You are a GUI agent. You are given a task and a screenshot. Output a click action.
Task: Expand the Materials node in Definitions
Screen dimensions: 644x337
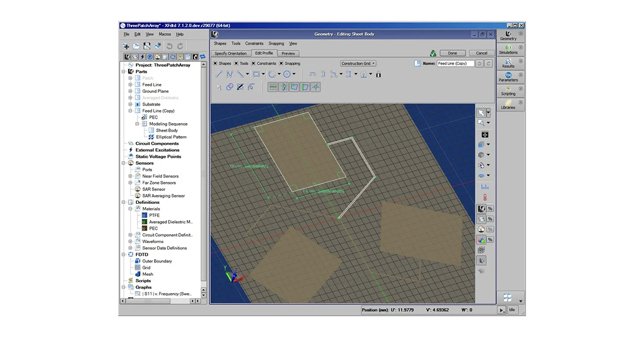tap(129, 209)
